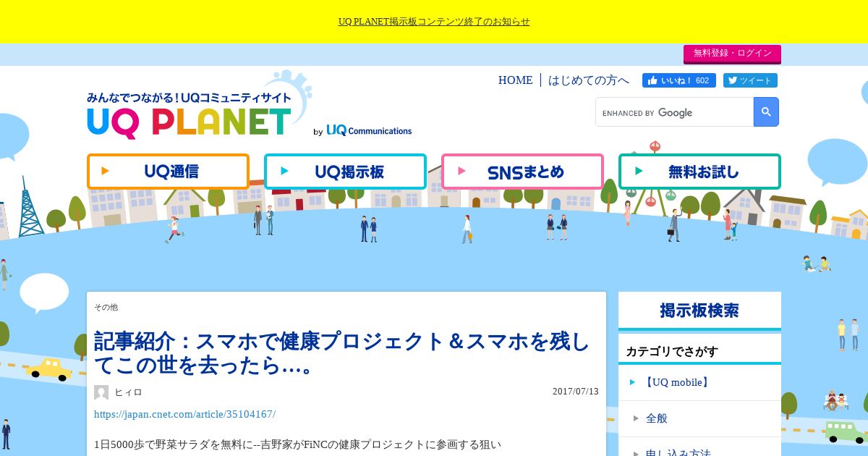Open the はじめての方へ link
This screenshot has width=868, height=456.
589,80
